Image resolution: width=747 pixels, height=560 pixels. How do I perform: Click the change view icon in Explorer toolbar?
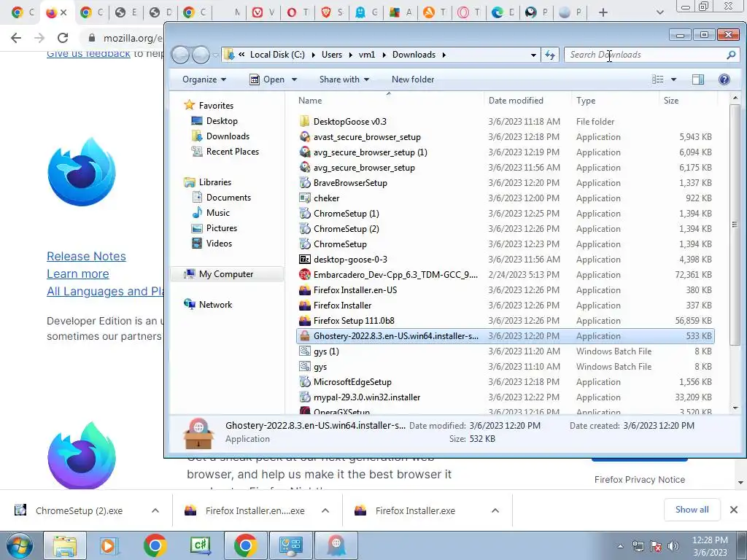coord(658,79)
